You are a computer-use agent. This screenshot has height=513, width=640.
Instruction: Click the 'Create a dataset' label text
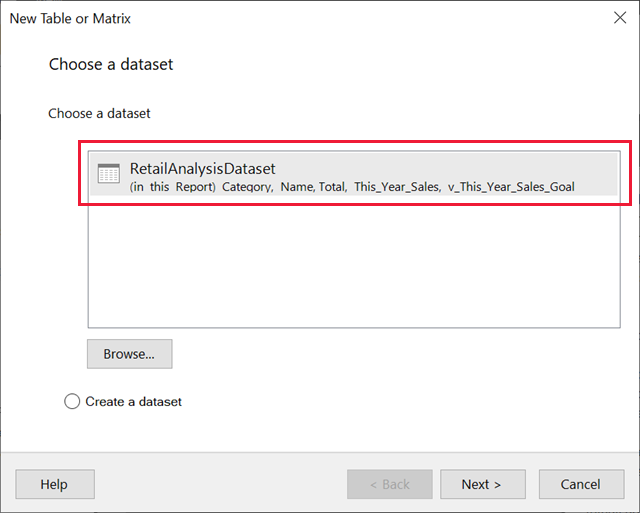133,401
